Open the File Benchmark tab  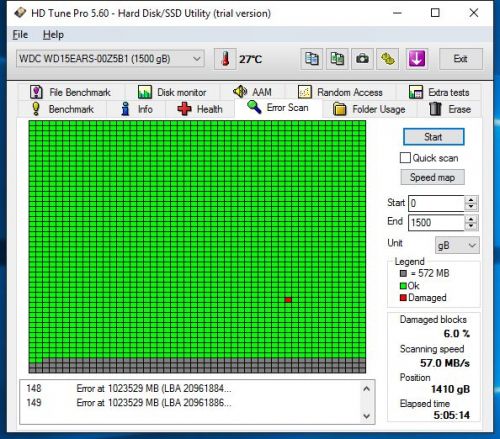click(70, 92)
